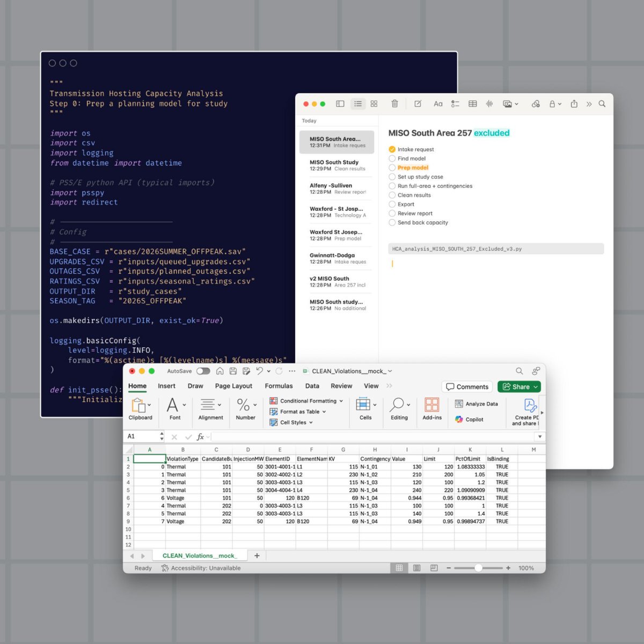
Task: Switch Notes to list view
Action: click(x=358, y=104)
